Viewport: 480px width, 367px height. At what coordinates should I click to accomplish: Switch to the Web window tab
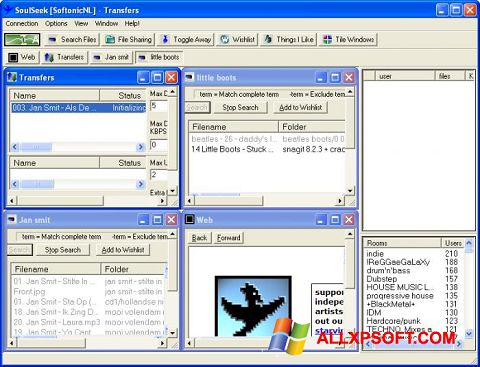22,57
